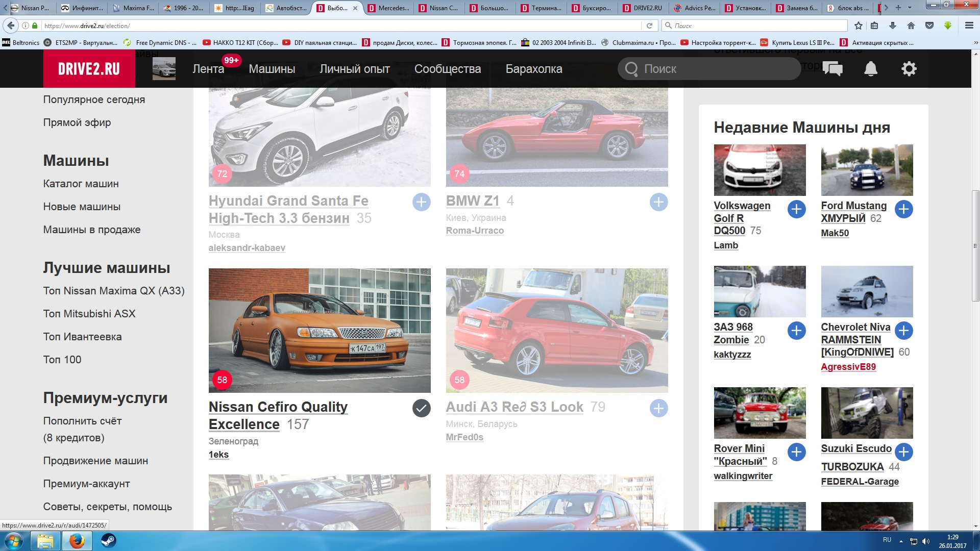The image size is (980, 551).
Task: Vote plus for Audi A3 Red S3 Look
Action: tap(659, 408)
